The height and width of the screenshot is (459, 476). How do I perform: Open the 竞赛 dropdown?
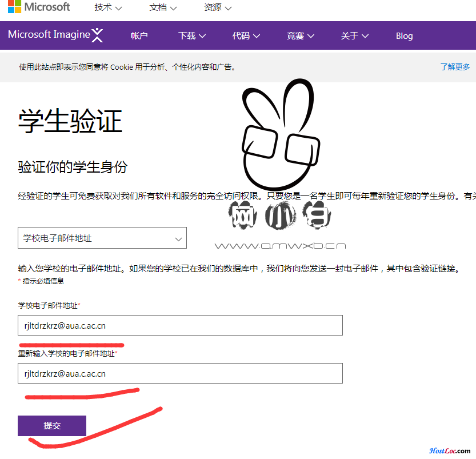[300, 35]
